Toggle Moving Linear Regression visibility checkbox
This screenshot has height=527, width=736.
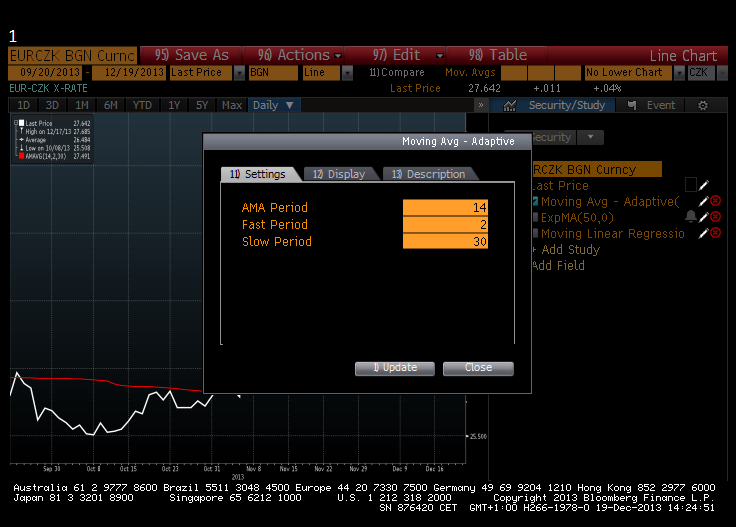click(535, 233)
